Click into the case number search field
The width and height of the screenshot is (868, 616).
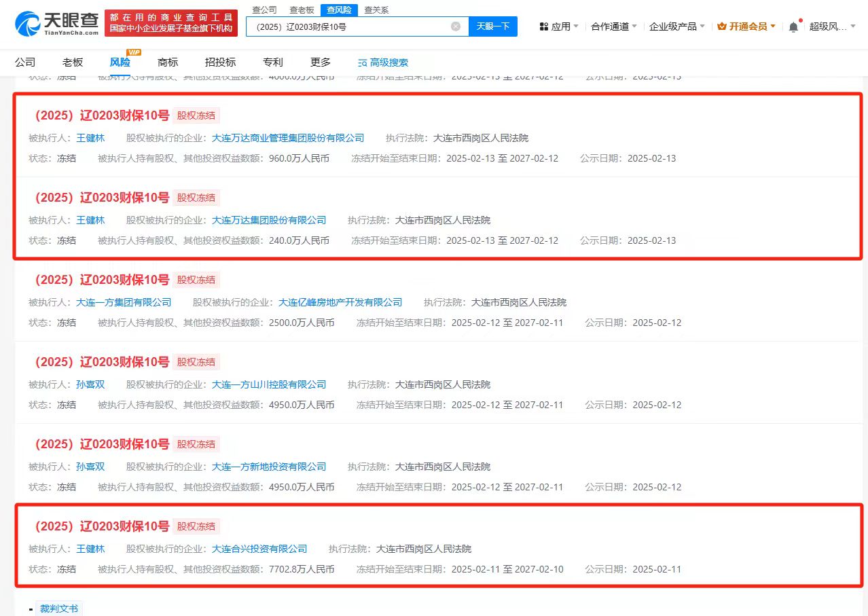click(x=346, y=26)
